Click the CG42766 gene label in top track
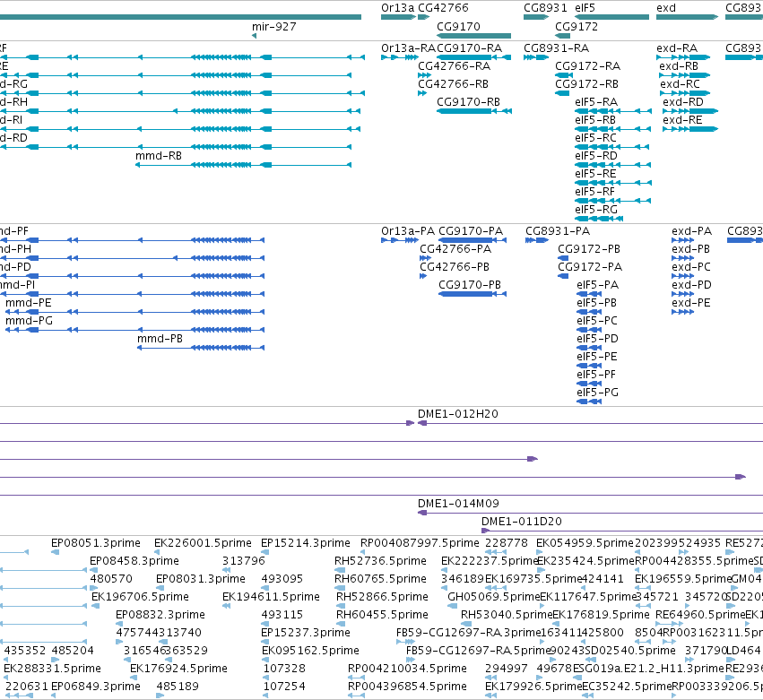The image size is (763, 700). click(443, 8)
